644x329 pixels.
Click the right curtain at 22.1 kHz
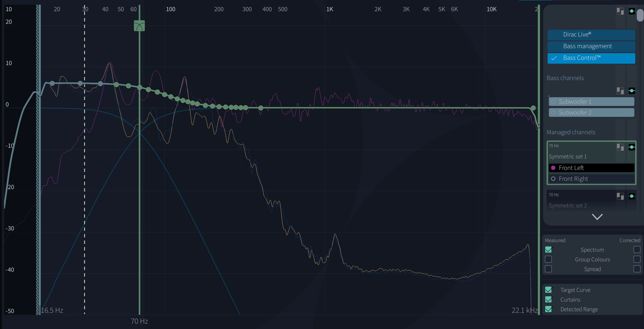(x=539, y=160)
